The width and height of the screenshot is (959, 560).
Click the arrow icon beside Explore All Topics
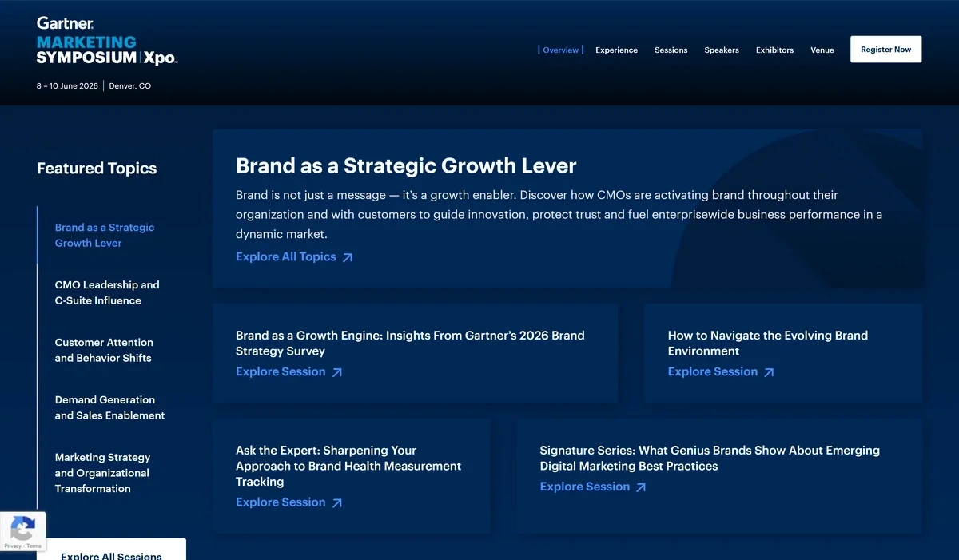click(348, 256)
